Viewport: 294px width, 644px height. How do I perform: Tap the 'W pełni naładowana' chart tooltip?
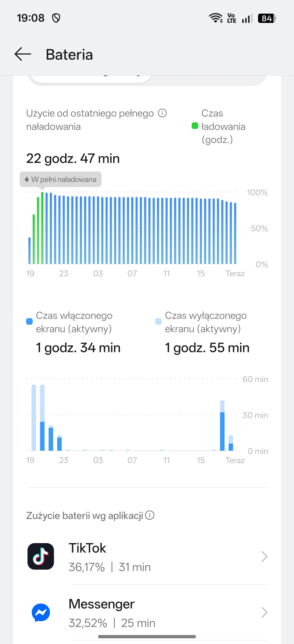coord(60,179)
